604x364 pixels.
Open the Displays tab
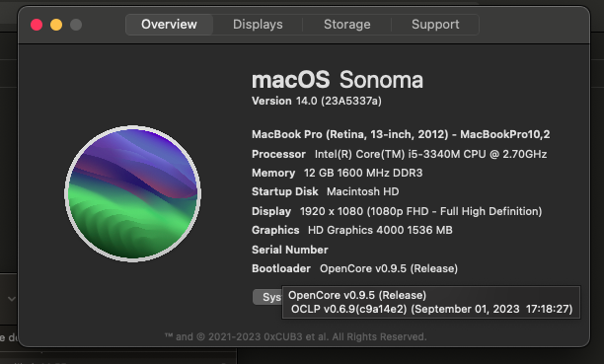pyautogui.click(x=258, y=25)
